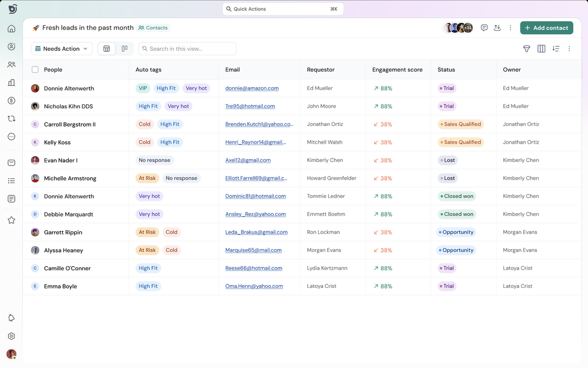Image resolution: width=588 pixels, height=368 pixels.
Task: Open the star favorites icon in sidebar
Action: [x=12, y=220]
